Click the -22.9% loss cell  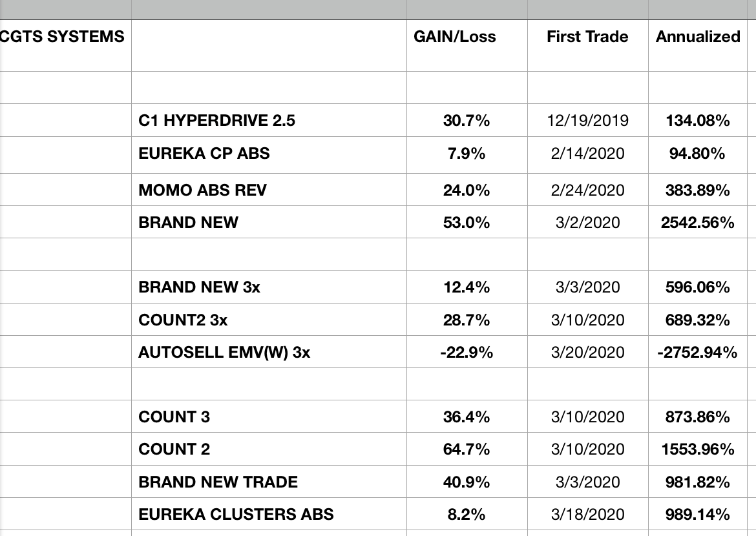[466, 353]
